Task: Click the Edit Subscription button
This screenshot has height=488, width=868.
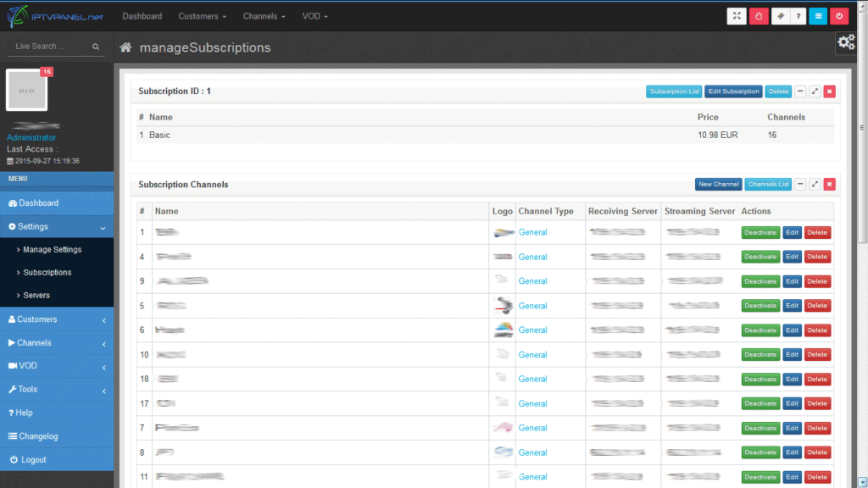Action: point(733,91)
